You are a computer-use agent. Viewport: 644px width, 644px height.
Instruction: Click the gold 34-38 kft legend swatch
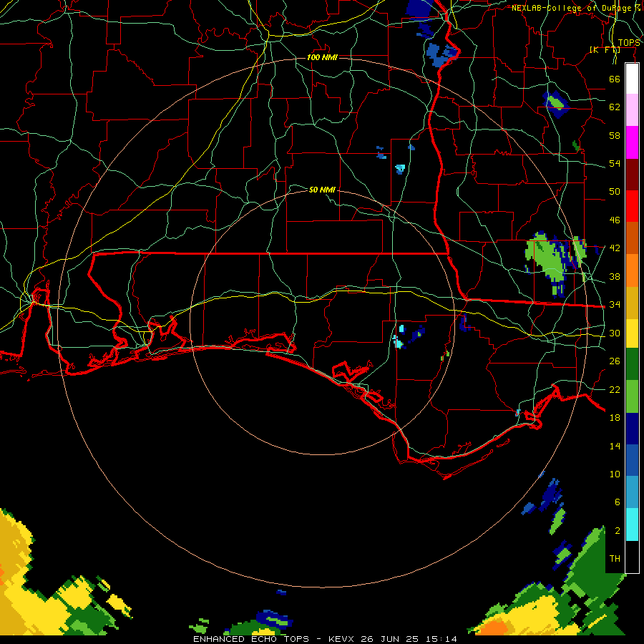pyautogui.click(x=632, y=302)
